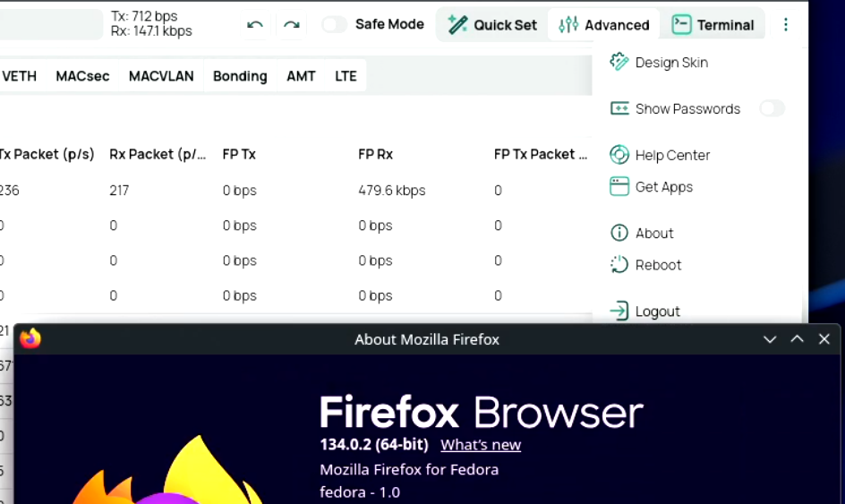The width and height of the screenshot is (845, 504).
Task: Toggle the Safe Mode switch
Action: (334, 24)
